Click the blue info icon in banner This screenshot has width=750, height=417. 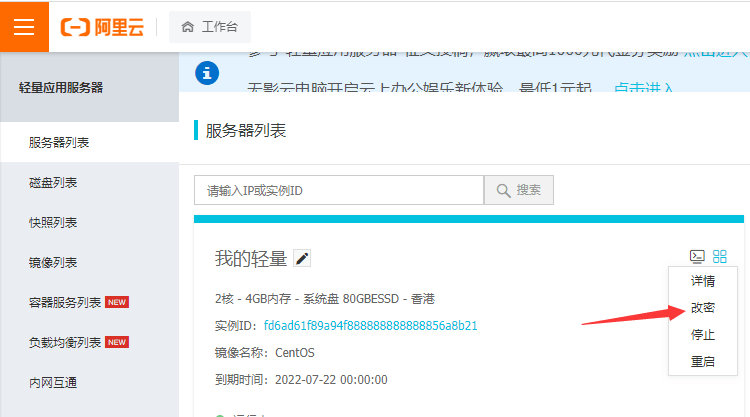(207, 73)
